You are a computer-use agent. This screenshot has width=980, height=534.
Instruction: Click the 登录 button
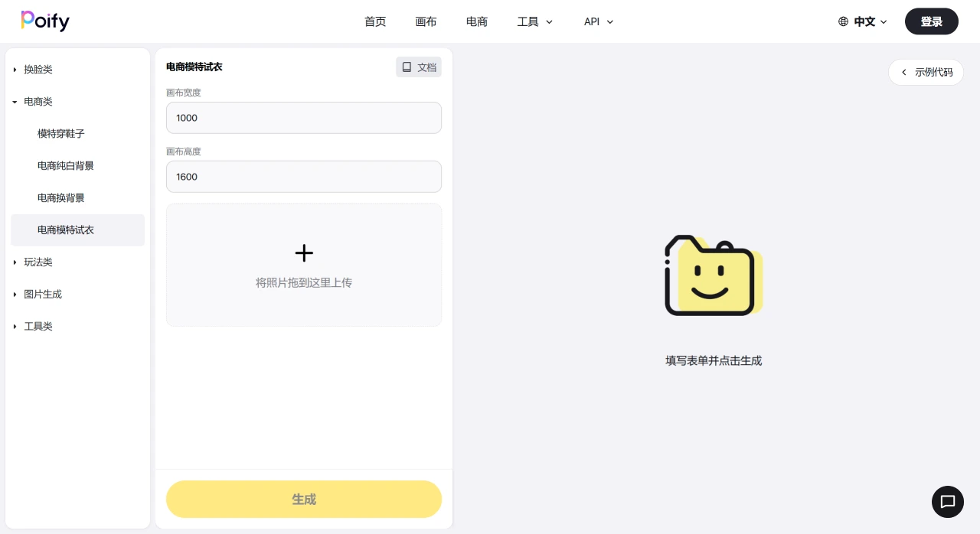pyautogui.click(x=931, y=21)
